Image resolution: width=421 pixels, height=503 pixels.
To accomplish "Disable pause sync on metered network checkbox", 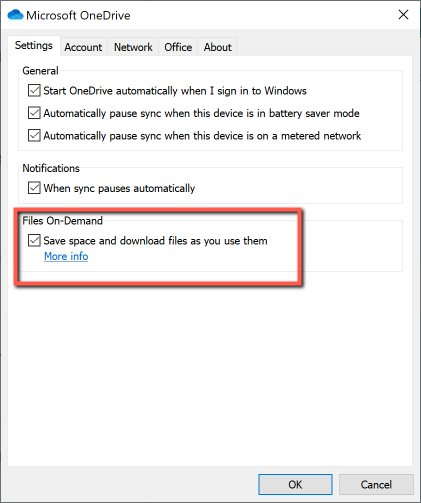I will [34, 136].
